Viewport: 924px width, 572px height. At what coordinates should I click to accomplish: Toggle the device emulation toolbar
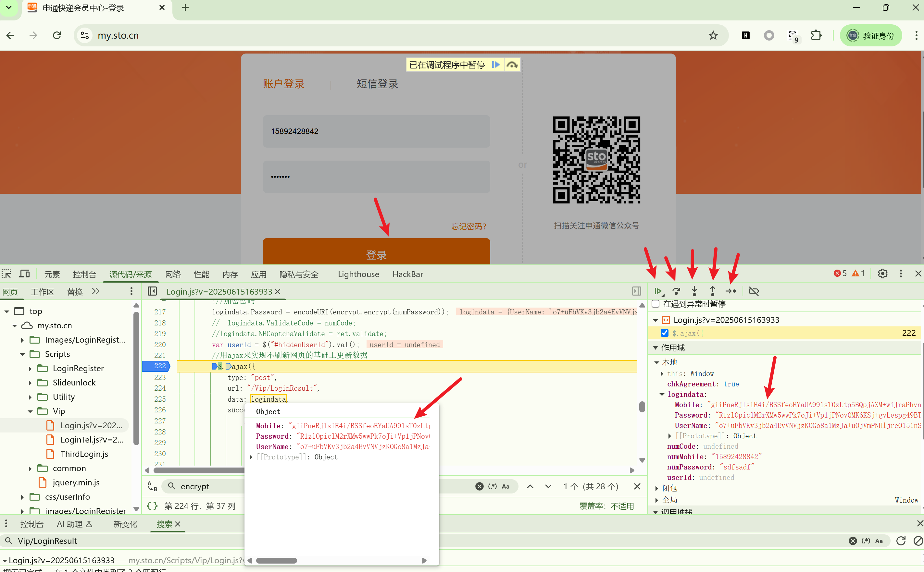click(24, 274)
